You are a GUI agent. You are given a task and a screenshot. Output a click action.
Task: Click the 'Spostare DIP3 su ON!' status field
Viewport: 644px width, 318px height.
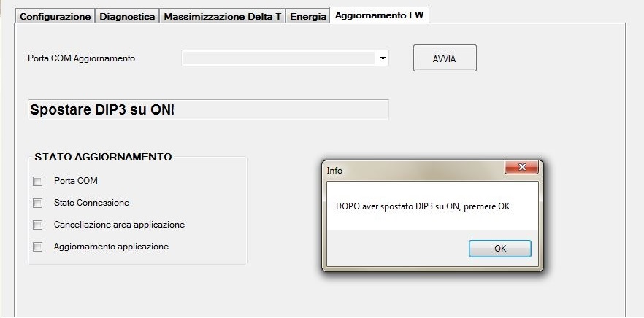pyautogui.click(x=208, y=109)
